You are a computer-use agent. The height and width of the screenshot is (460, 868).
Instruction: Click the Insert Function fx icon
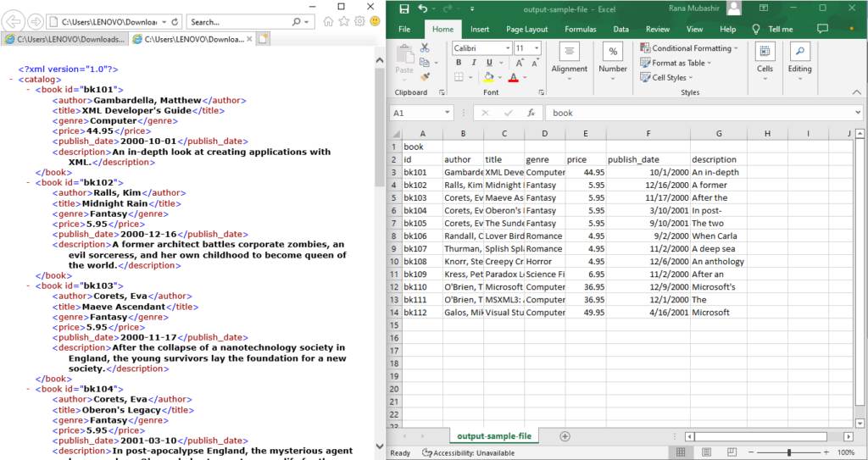click(531, 113)
